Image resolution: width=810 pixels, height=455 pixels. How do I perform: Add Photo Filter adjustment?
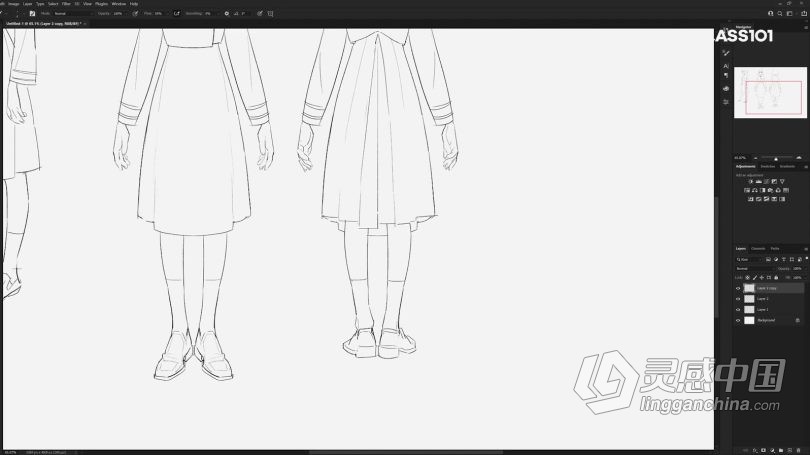[770, 190]
